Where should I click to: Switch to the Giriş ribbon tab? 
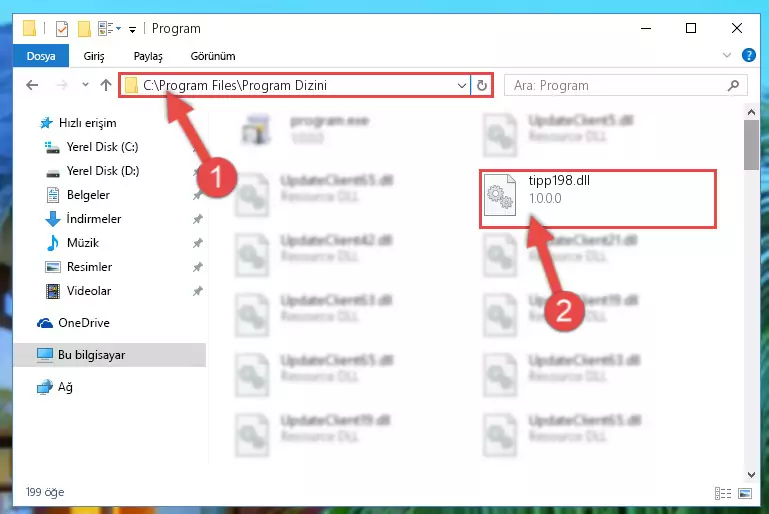click(94, 56)
